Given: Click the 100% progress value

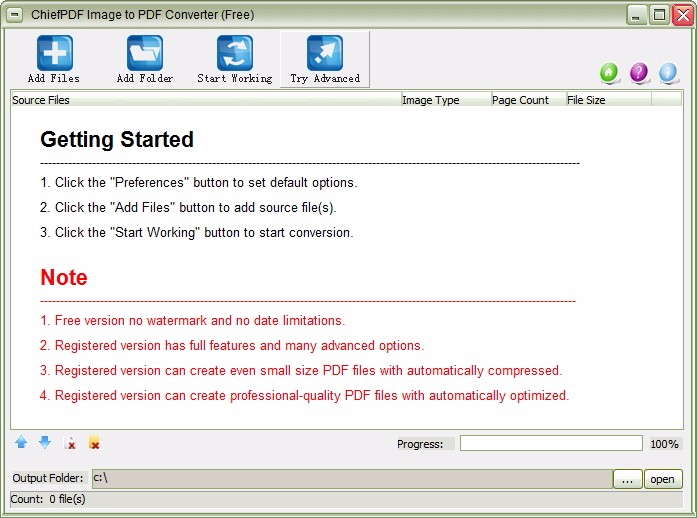Looking at the screenshot, I should coord(664,444).
